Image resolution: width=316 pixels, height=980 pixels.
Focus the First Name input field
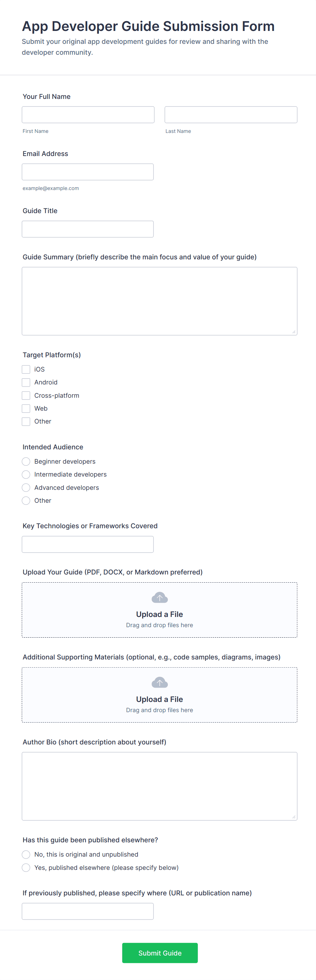[x=88, y=115]
